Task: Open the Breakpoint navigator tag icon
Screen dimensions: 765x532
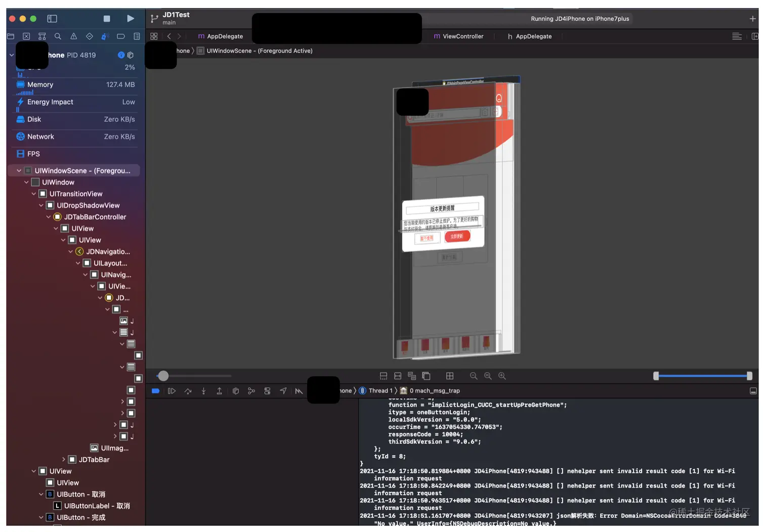Action: 120,36
